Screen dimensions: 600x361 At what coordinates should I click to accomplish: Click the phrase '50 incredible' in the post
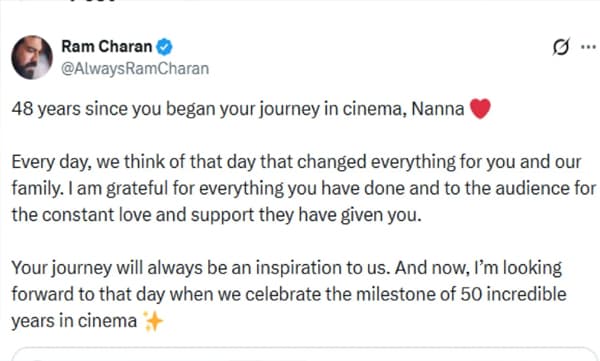tap(513, 294)
